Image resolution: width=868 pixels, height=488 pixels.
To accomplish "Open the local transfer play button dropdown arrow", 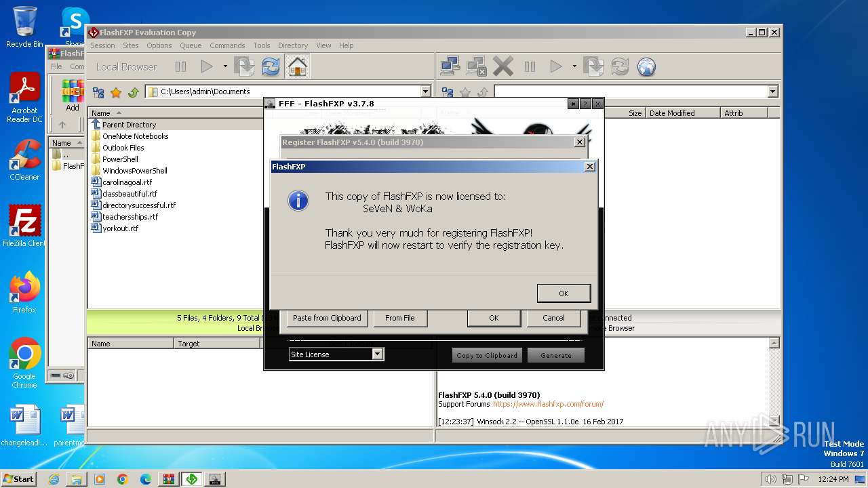I will 225,66.
